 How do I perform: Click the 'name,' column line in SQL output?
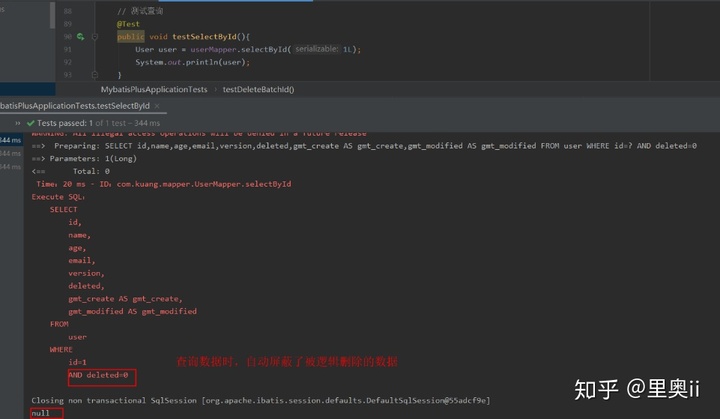point(79,235)
